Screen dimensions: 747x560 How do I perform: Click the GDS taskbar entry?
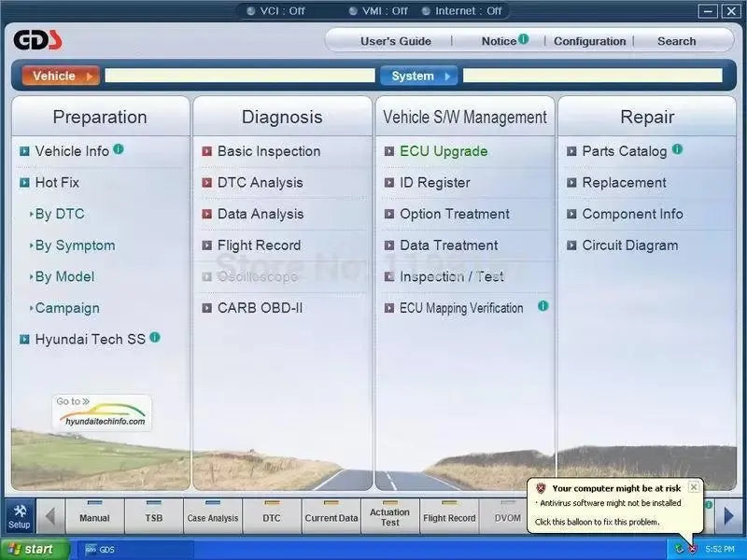pos(103,549)
